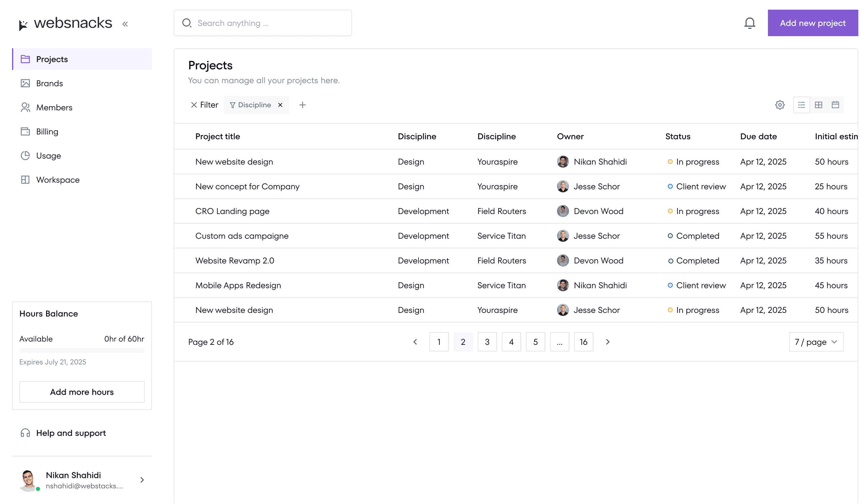Open the Members section
Image resolution: width=868 pixels, height=504 pixels.
[55, 107]
